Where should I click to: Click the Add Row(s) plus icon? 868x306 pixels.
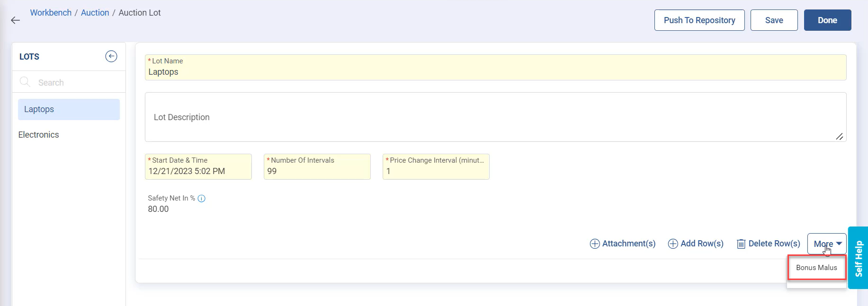673,244
